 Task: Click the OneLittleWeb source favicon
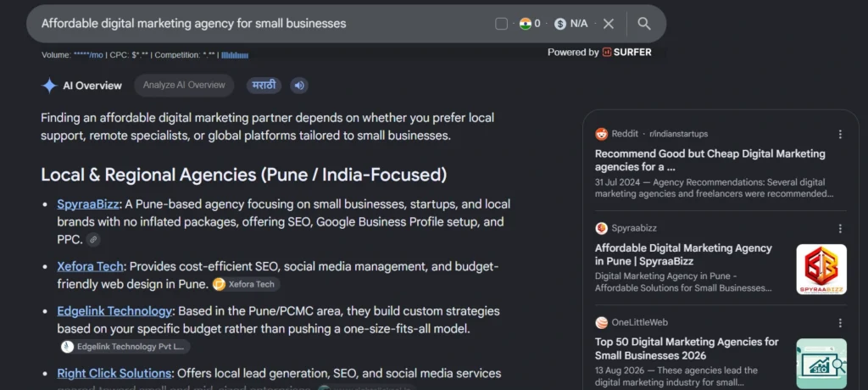click(x=601, y=322)
